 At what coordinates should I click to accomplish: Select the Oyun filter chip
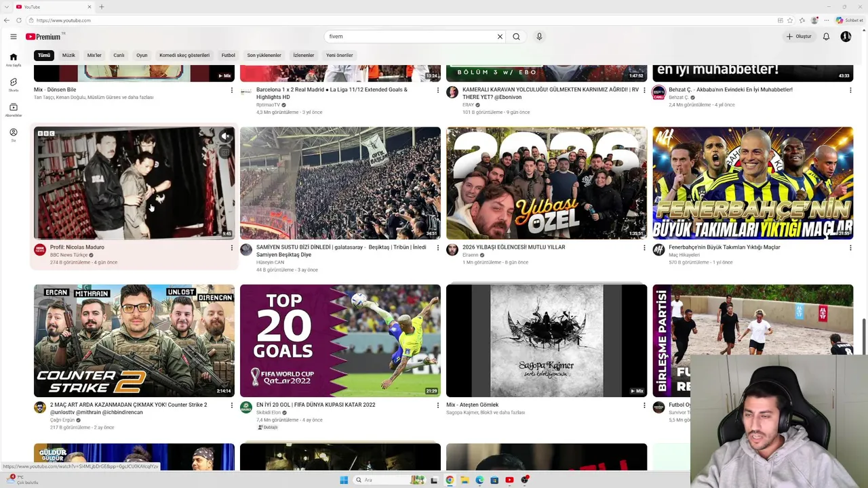[142, 56]
